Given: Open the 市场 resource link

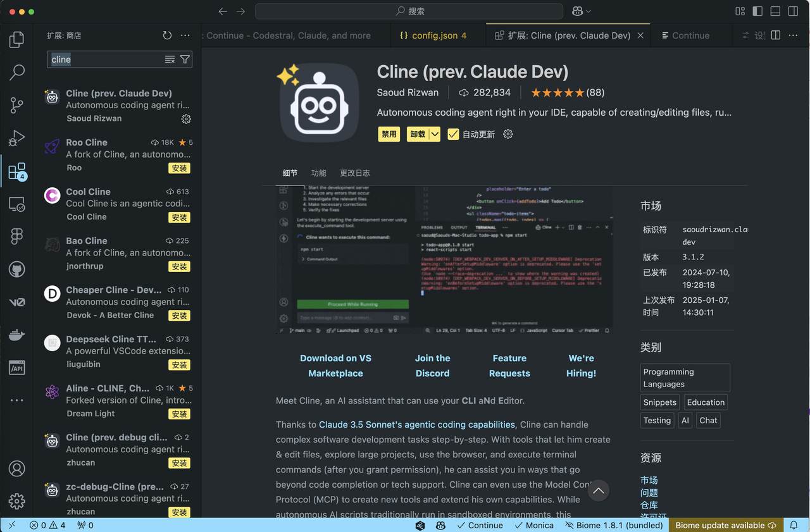Looking at the screenshot, I should pos(649,480).
